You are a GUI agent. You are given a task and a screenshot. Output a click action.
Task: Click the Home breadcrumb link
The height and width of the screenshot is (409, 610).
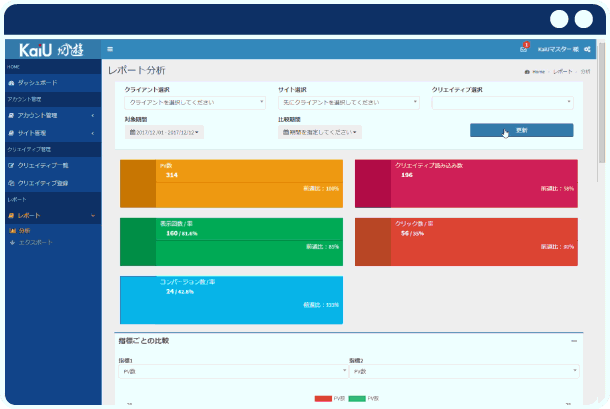pyautogui.click(x=536, y=72)
